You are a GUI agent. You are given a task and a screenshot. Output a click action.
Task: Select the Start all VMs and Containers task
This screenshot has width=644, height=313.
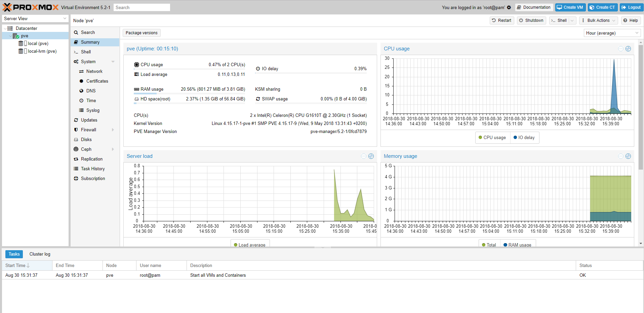point(323,275)
